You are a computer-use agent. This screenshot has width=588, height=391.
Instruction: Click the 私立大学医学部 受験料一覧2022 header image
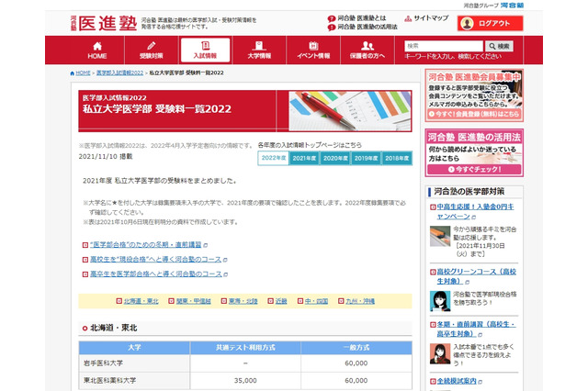[245, 111]
